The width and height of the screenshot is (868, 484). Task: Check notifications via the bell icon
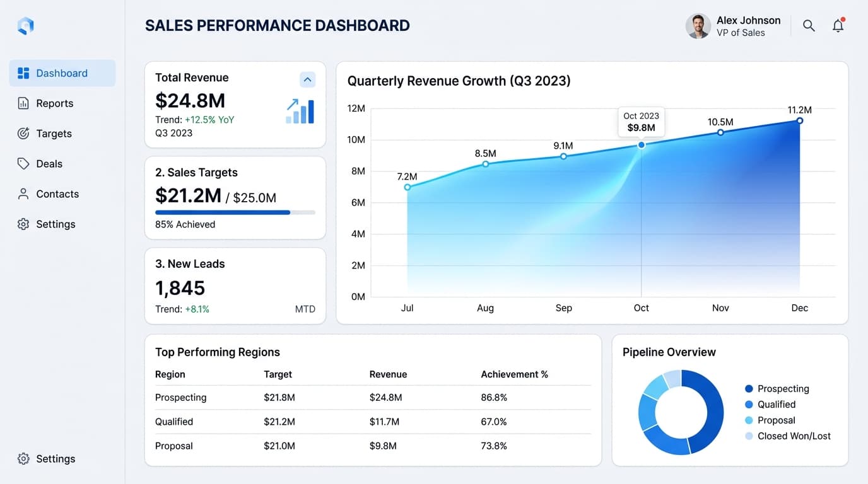[x=838, y=25]
